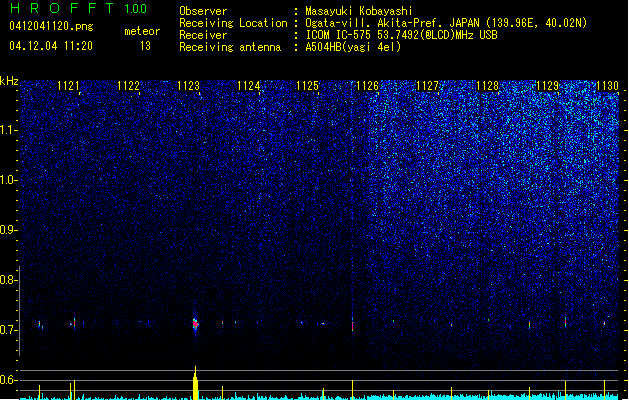Screen dimensions: 629x400
Task: Click the 1126 time axis marker
Action: (x=367, y=86)
